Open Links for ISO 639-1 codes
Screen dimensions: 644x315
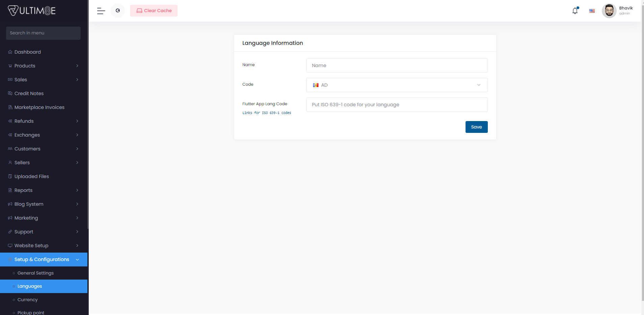pyautogui.click(x=267, y=113)
